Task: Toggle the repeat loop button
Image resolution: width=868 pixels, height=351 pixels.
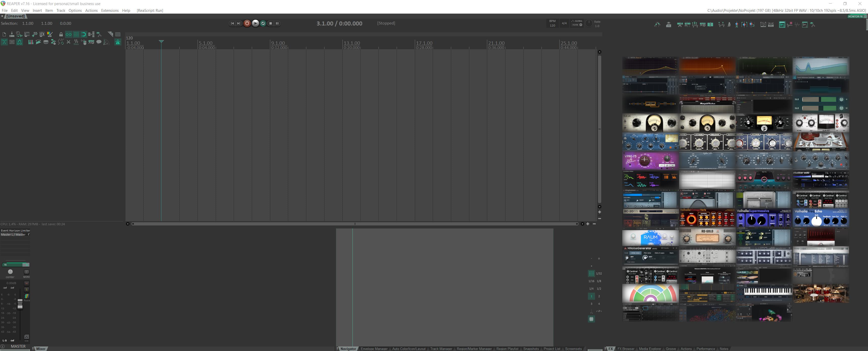Action: (x=263, y=23)
